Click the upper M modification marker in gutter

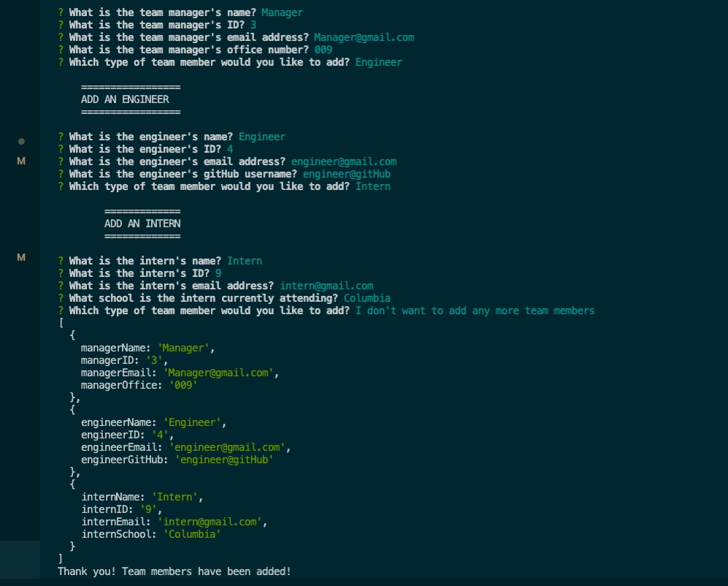[21, 161]
